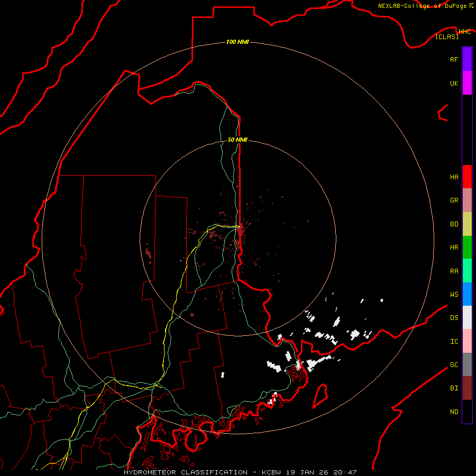
Task: Click the 'KCBW' radar site identifier
Action: (272, 472)
